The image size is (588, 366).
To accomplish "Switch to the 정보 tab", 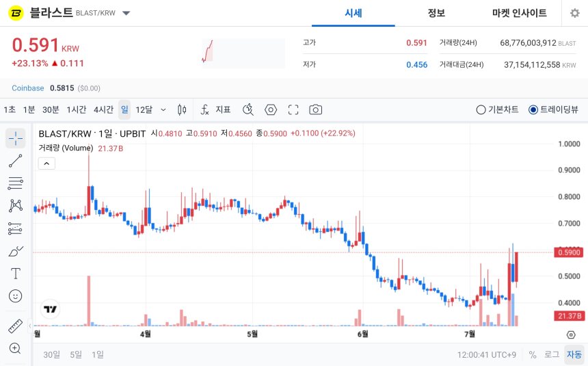I will [436, 13].
